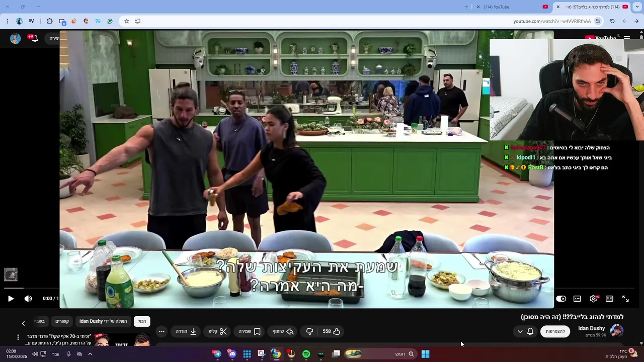Open the Chrome extensions puzzle icon
This screenshot has width=644, height=362.
pyautogui.click(x=50, y=21)
